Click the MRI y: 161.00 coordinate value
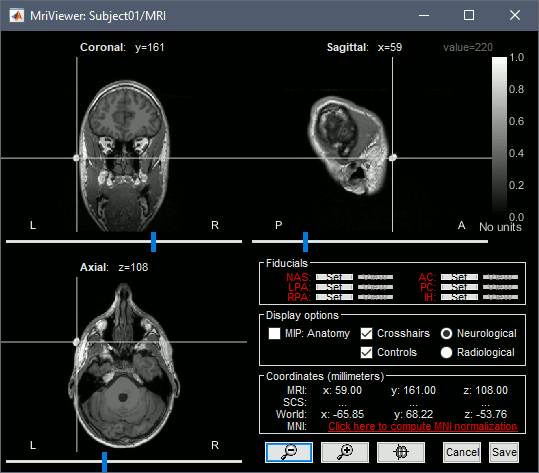This screenshot has width=539, height=473. (x=413, y=390)
